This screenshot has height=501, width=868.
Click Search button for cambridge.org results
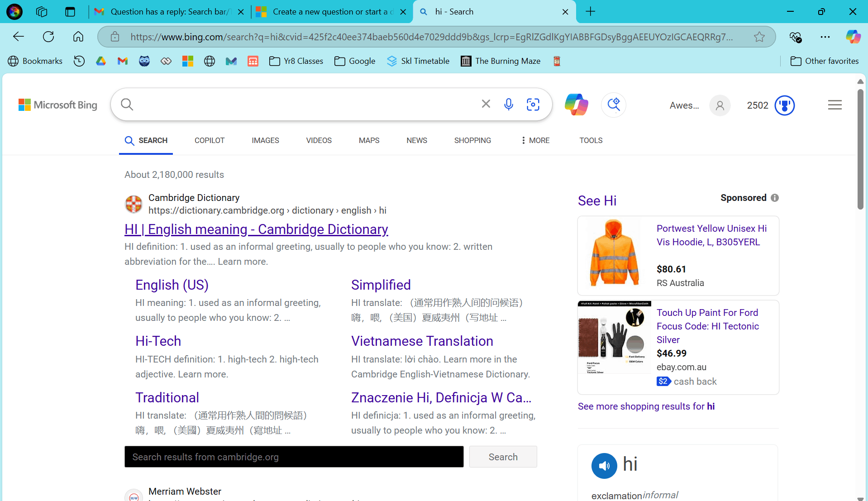pyautogui.click(x=503, y=457)
